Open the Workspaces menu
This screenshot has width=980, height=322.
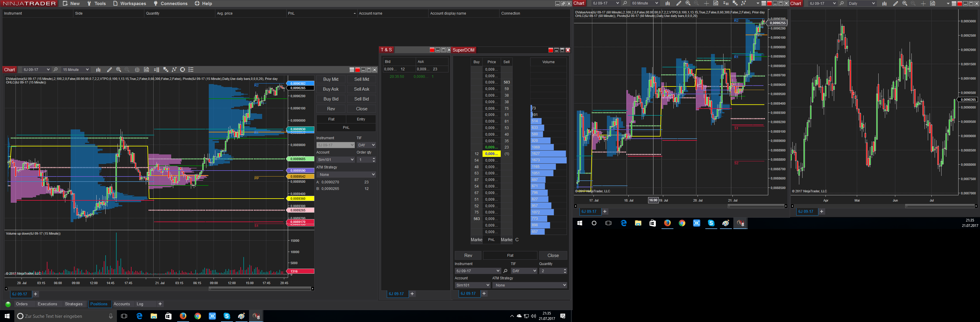click(129, 3)
